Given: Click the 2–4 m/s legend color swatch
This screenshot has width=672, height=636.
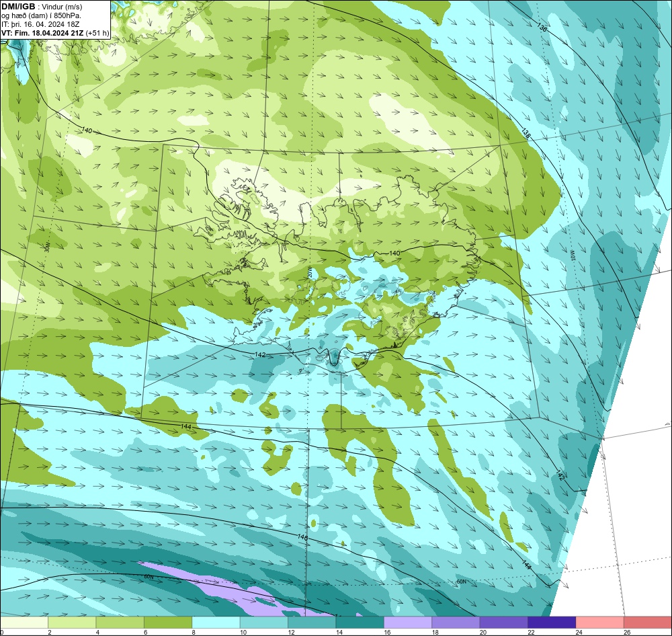Looking at the screenshot, I should [72, 622].
